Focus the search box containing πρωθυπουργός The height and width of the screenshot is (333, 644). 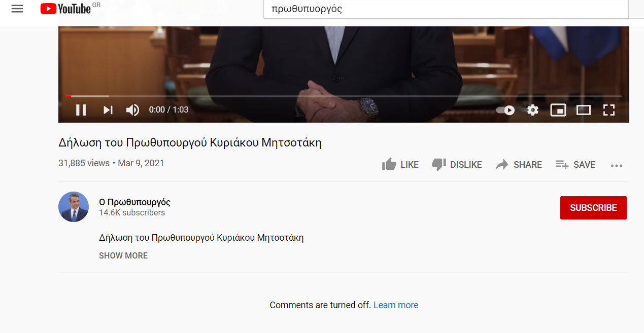tap(446, 9)
